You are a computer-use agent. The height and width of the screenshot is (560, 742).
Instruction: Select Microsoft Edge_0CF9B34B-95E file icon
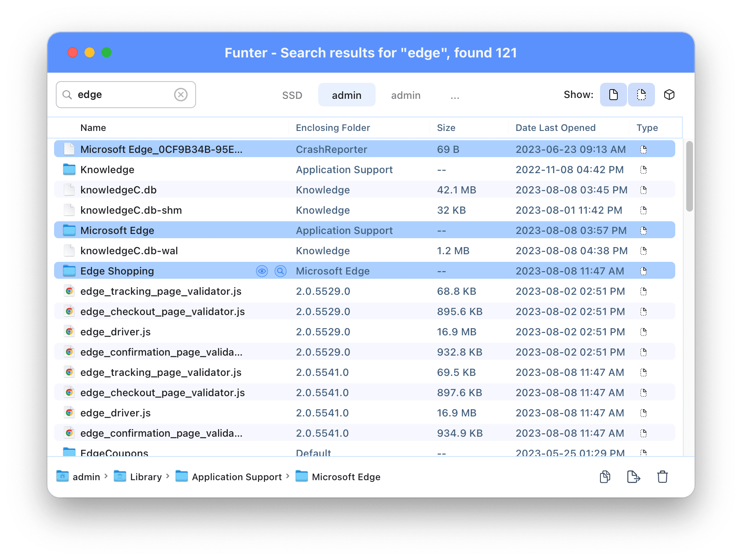(69, 149)
